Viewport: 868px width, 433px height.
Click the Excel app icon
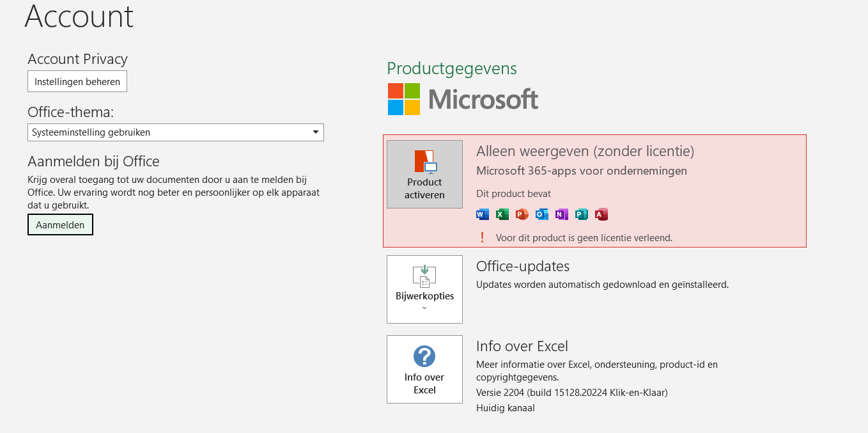point(502,214)
